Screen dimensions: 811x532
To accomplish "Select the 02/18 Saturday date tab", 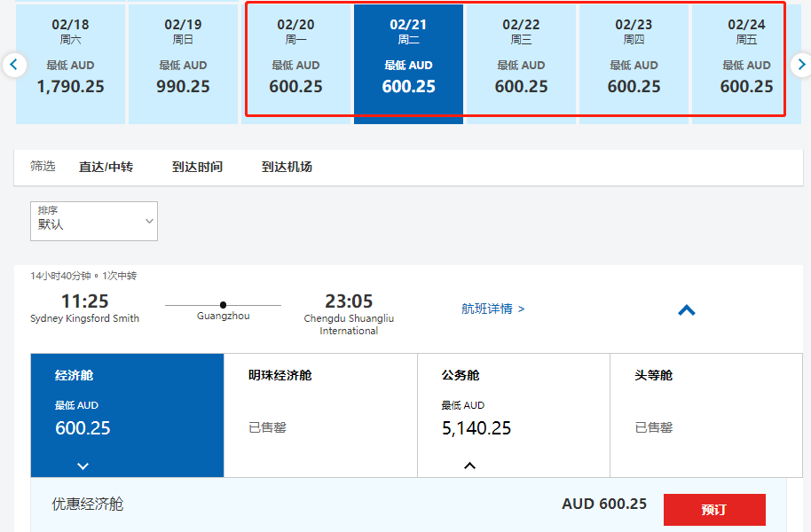I will (70, 62).
